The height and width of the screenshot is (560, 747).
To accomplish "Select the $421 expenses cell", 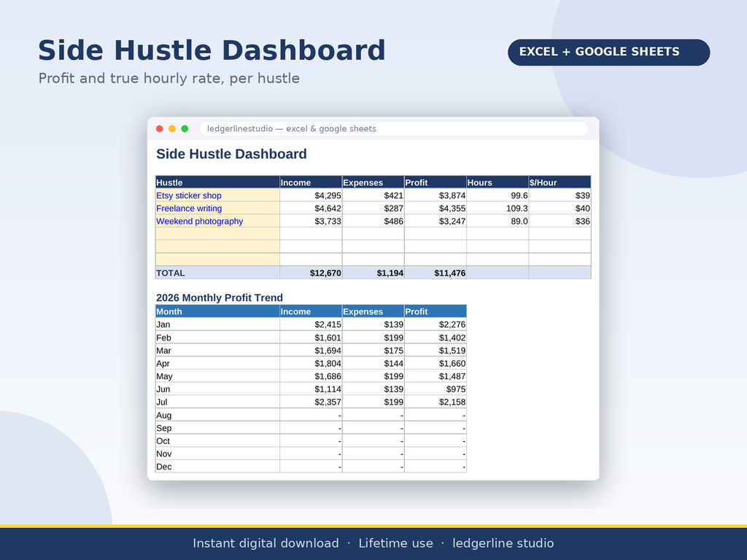I will coord(373,195).
